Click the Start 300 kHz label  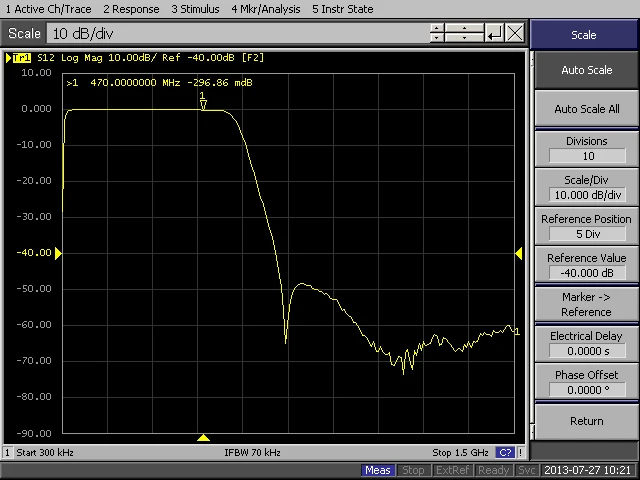(45, 453)
